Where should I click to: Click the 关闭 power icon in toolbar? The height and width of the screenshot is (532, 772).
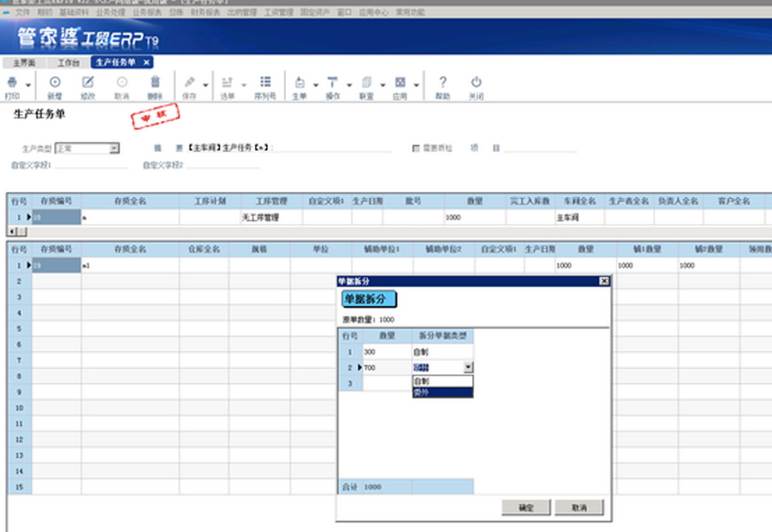pyautogui.click(x=476, y=83)
